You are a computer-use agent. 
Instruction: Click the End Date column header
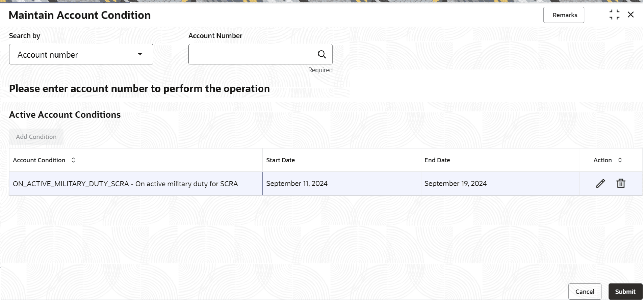pos(437,160)
